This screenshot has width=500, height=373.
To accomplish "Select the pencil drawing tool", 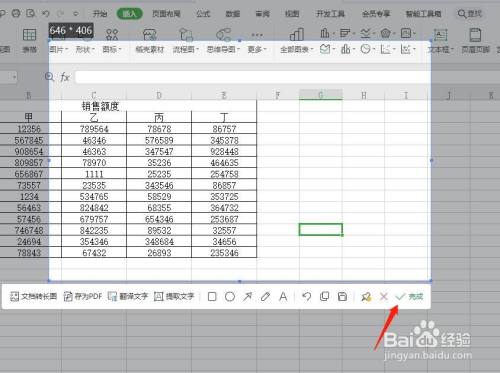I will click(265, 296).
